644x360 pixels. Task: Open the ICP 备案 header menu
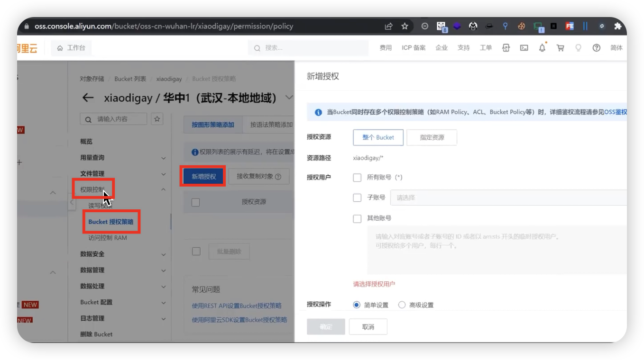tap(414, 48)
